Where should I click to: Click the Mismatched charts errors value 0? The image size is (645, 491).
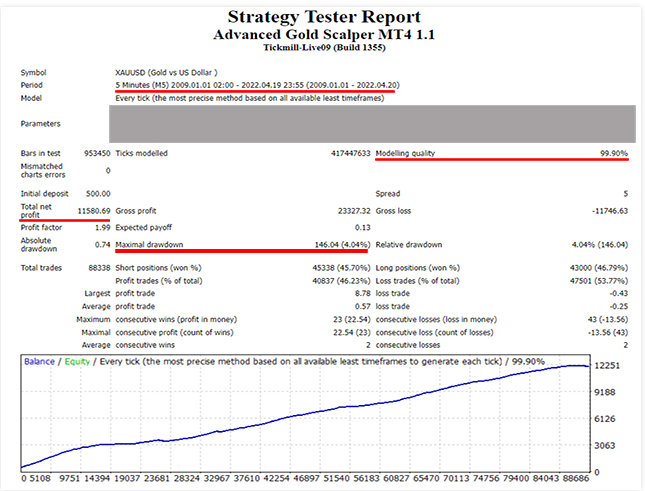[108, 171]
